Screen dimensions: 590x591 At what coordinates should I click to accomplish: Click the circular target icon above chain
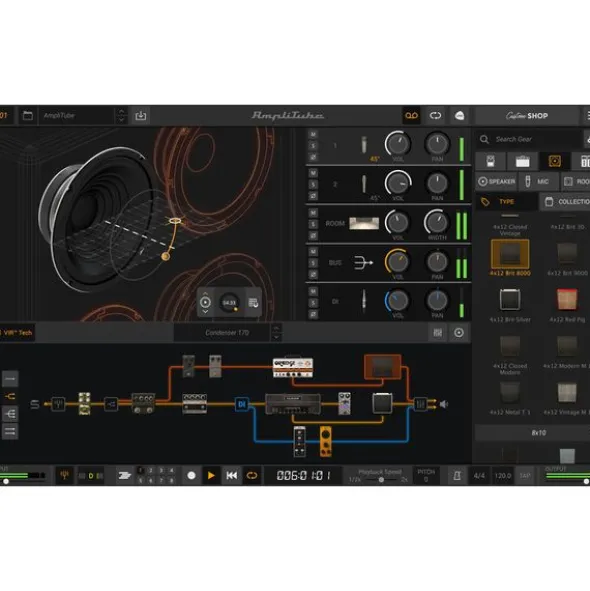tap(459, 332)
